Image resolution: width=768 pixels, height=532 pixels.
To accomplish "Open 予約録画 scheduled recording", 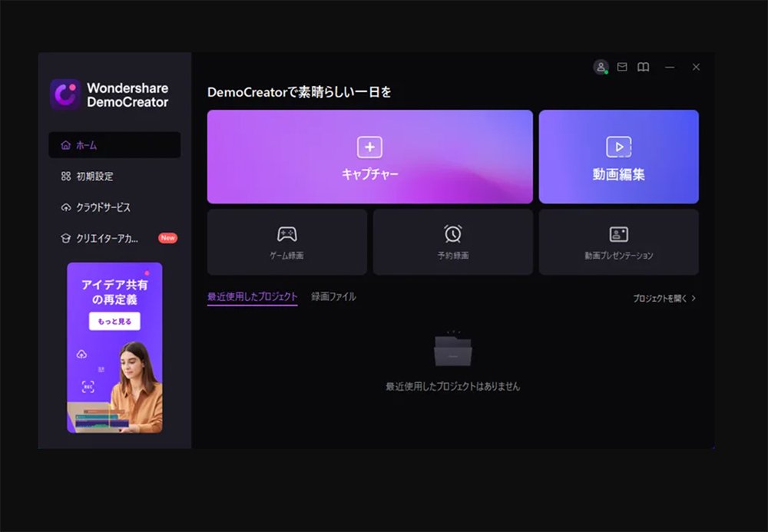I will click(452, 243).
